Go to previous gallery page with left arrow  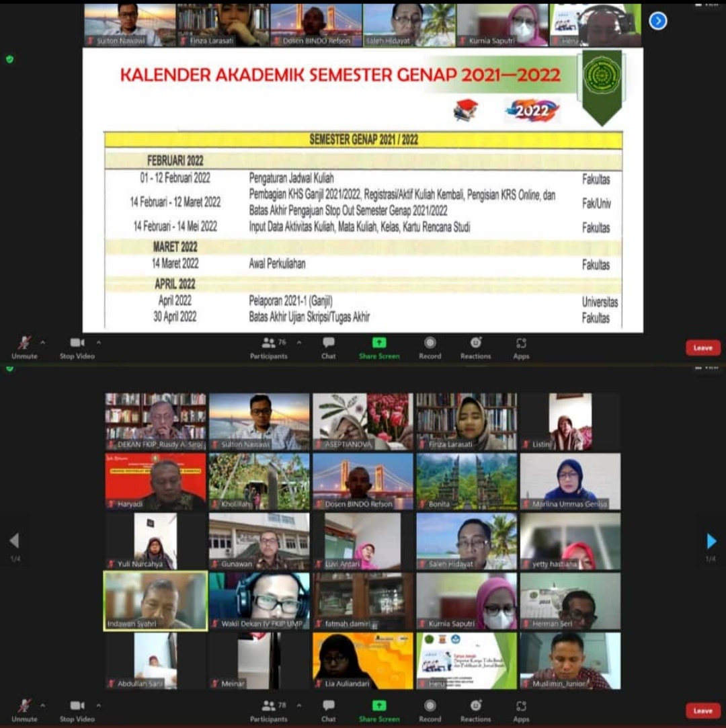point(14,540)
